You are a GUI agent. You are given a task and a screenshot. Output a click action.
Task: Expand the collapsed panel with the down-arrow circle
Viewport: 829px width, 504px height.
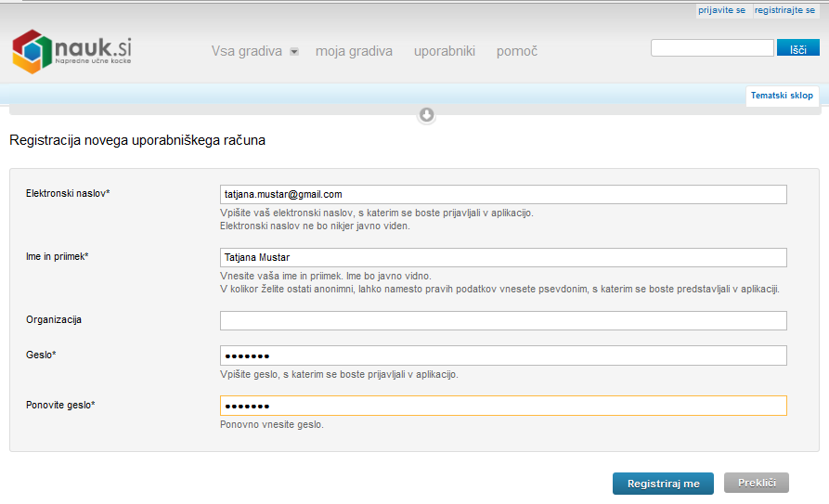pyautogui.click(x=427, y=114)
